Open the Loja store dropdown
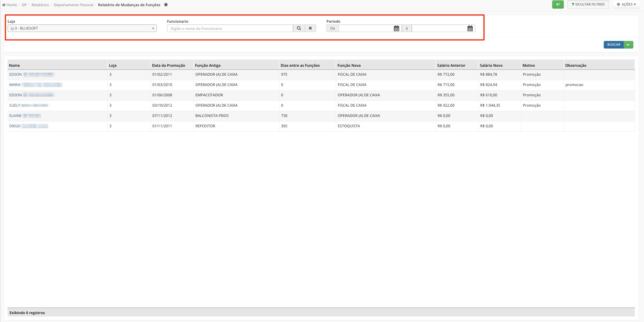 coord(82,28)
